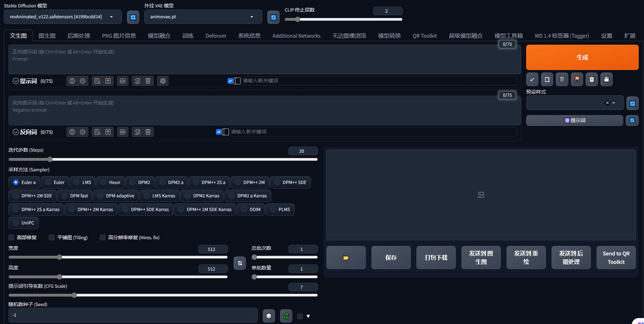Open Stable Diffusion model dropdown

[x=63, y=17]
